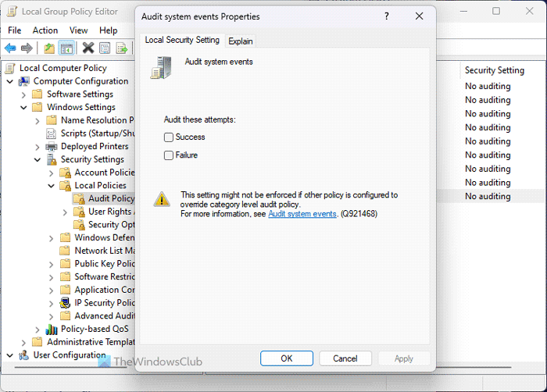547x392 pixels.
Task: Toggle the Show/Hide Console Tree icon
Action: (67, 48)
